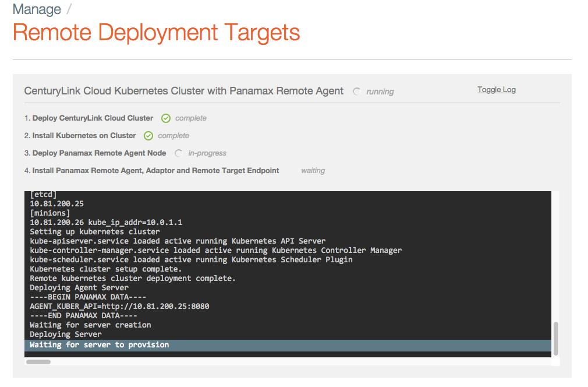
Task: Click the green check icon for Deploy CenturyLink Cloud Cluster
Action: pos(166,118)
